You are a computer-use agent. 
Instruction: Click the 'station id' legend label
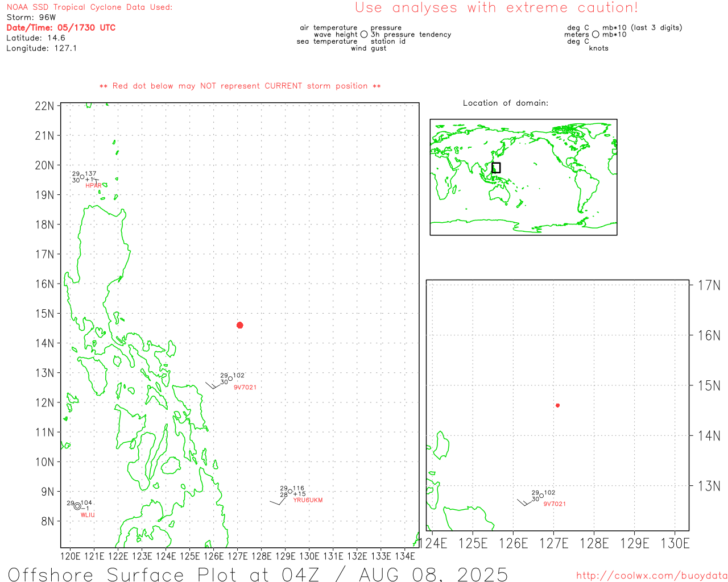(x=388, y=41)
